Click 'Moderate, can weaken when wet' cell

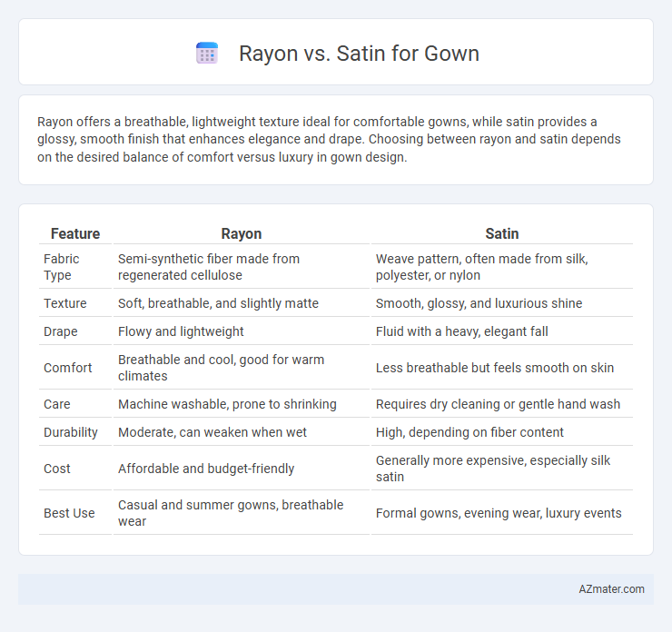242,432
